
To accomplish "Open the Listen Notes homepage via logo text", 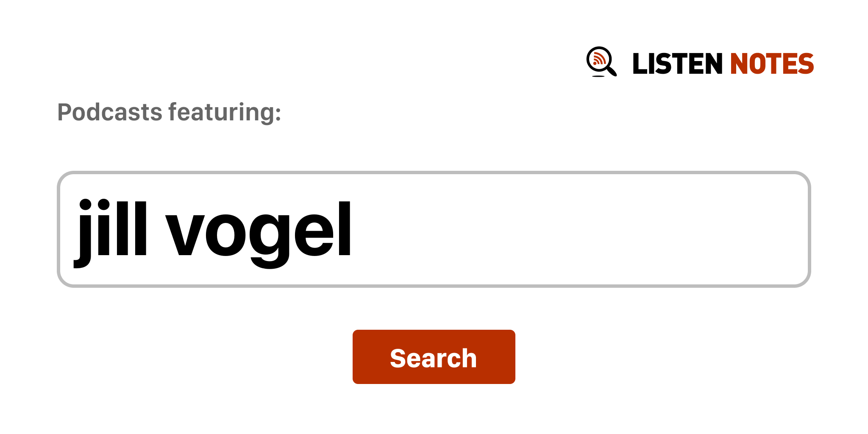I will point(723,64).
